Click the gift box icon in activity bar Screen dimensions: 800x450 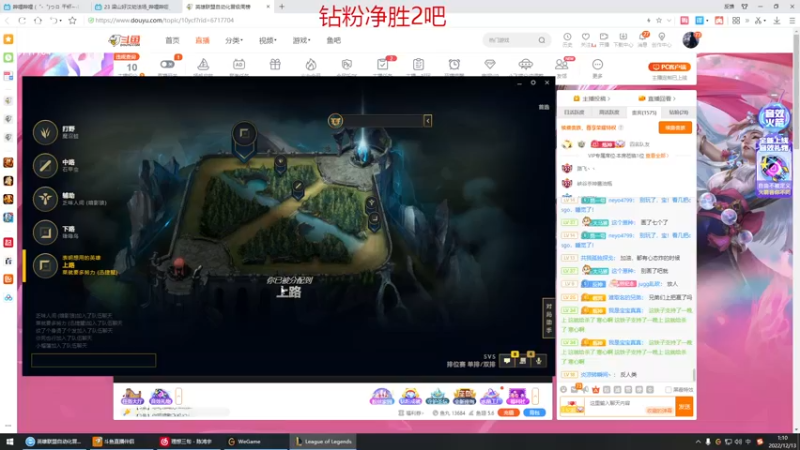275,64
